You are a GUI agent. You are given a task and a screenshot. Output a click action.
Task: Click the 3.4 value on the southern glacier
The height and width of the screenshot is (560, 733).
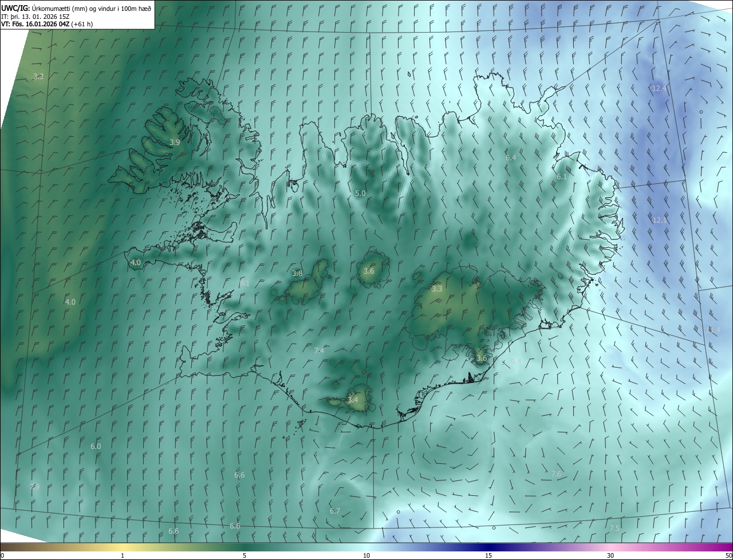pos(353,400)
